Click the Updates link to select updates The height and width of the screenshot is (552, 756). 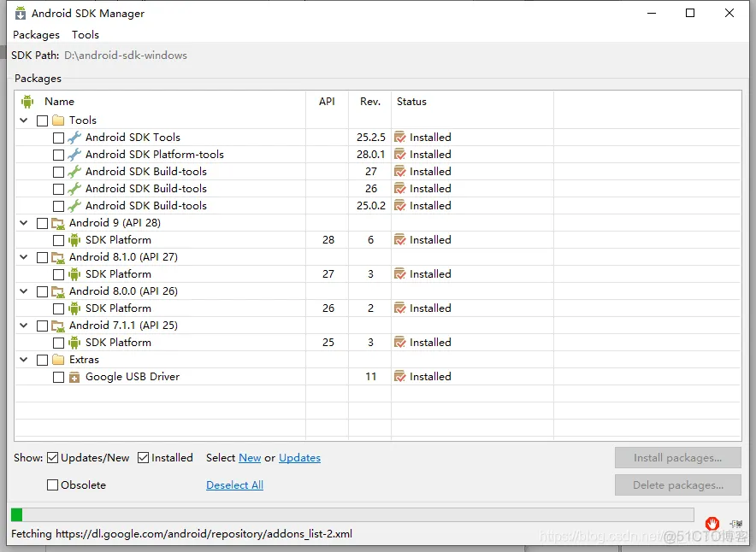tap(299, 458)
